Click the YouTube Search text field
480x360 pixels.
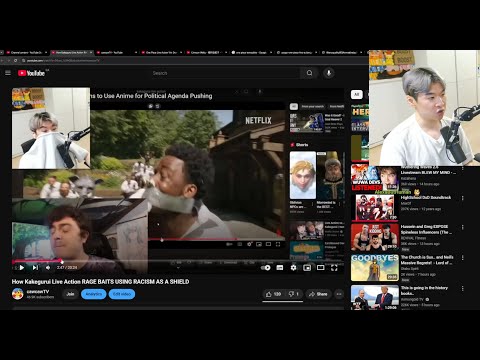[x=225, y=73]
